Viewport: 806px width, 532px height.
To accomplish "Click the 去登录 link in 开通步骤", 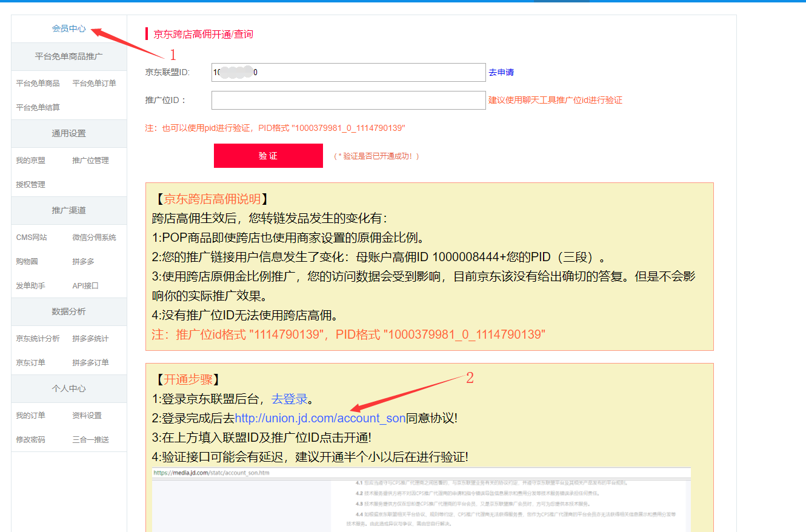I will (289, 399).
